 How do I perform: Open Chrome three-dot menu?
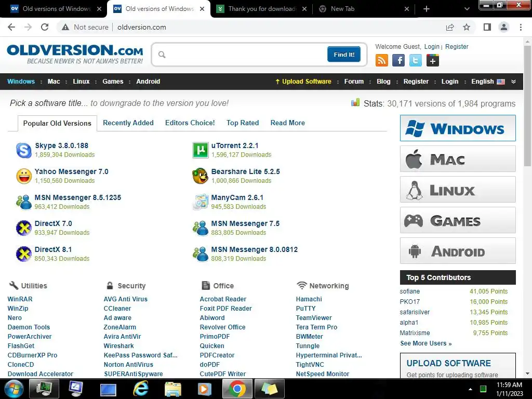tap(521, 27)
